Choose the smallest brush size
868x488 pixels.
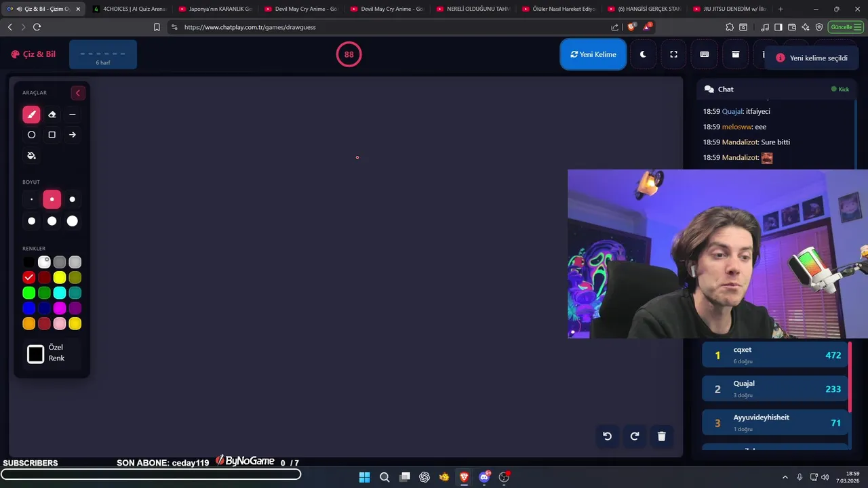tap(31, 199)
